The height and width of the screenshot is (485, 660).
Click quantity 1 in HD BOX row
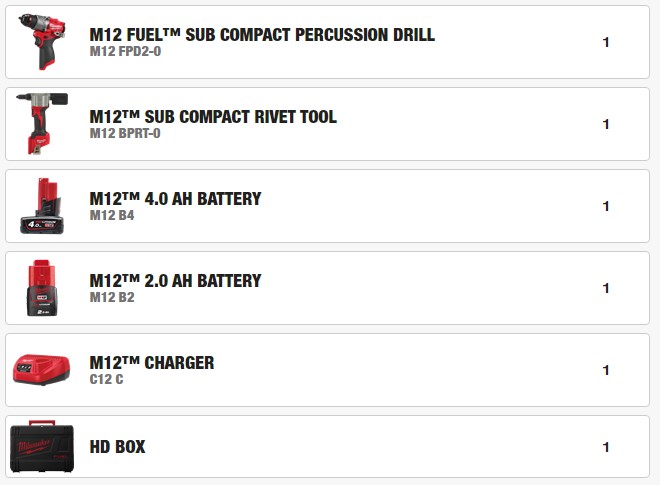(x=606, y=447)
